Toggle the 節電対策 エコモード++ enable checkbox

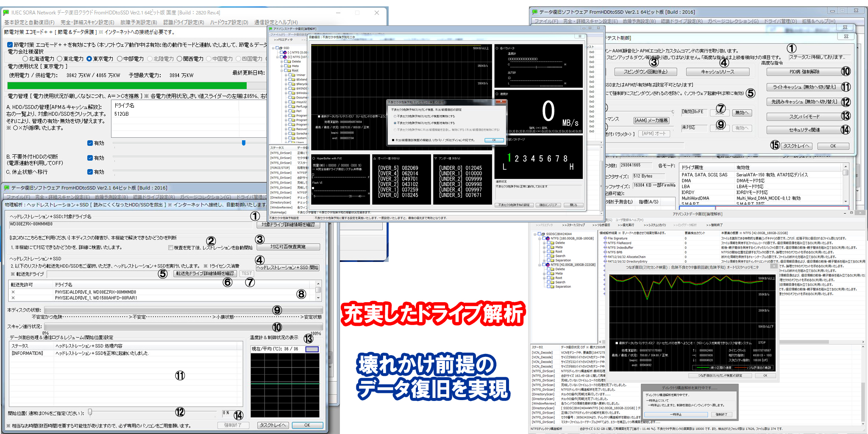pos(10,45)
